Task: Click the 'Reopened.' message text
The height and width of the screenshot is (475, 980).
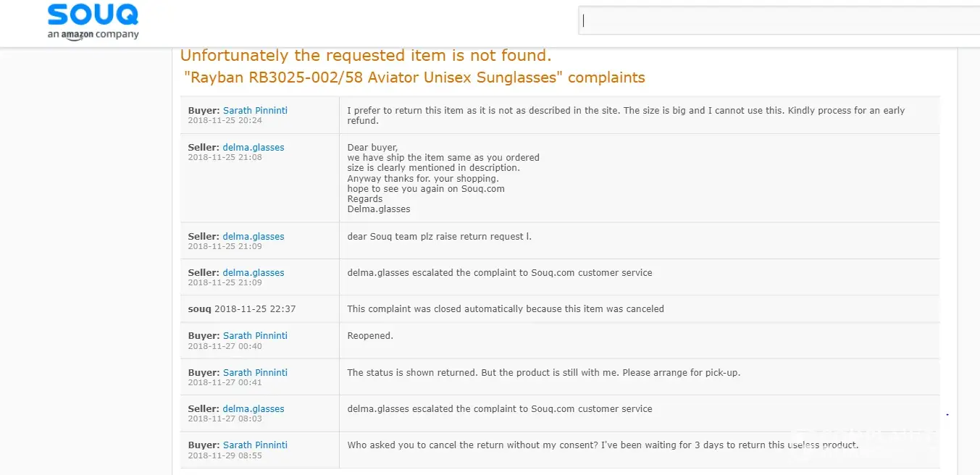Action: coord(370,336)
